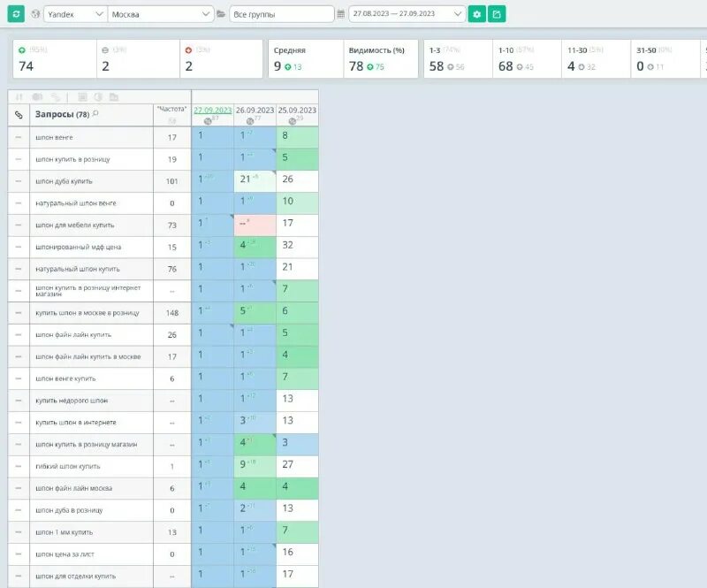Click the sort arrows icon in table toolbar
707x588 pixels.
(19, 97)
